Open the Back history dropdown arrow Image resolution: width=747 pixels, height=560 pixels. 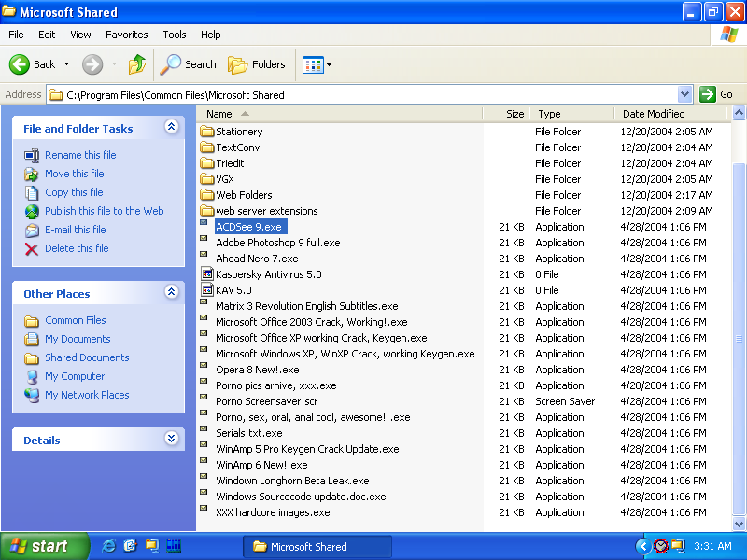(x=66, y=64)
